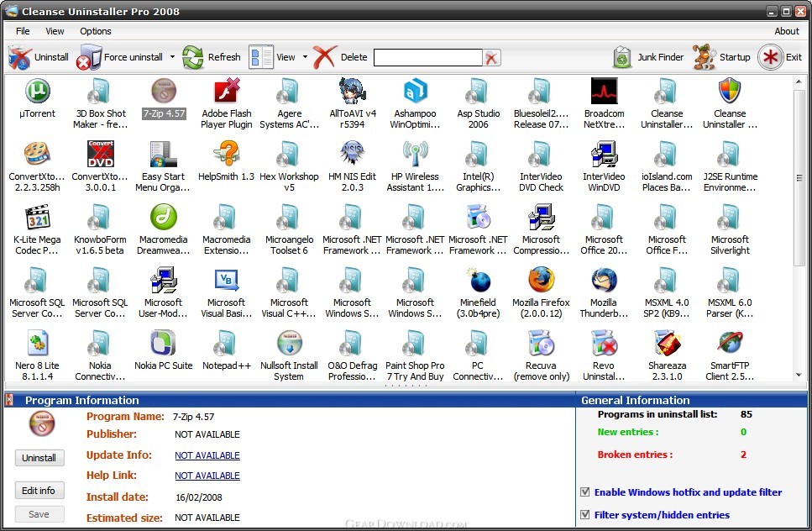The width and height of the screenshot is (812, 531).
Task: Click the Edit info button
Action: 39,491
